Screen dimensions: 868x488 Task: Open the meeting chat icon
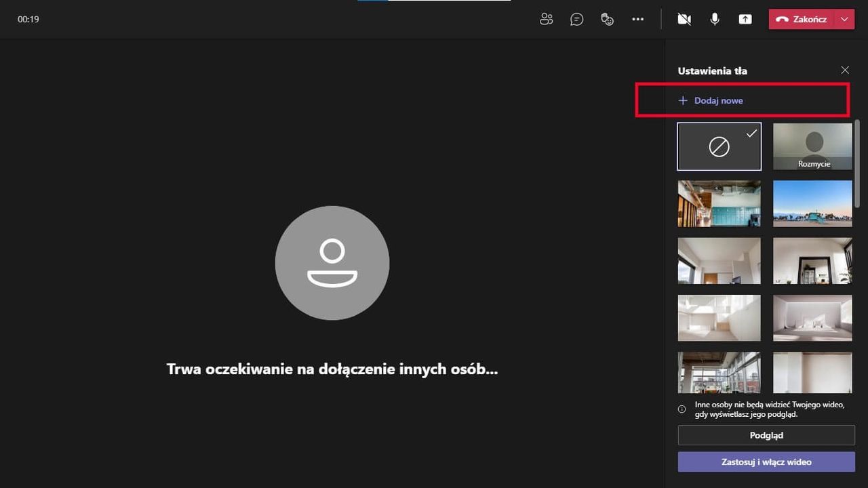[577, 19]
